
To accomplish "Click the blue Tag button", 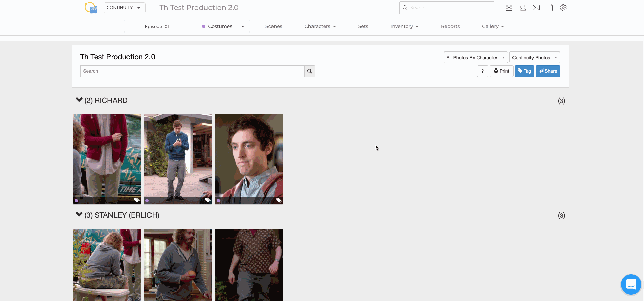I will (x=524, y=71).
